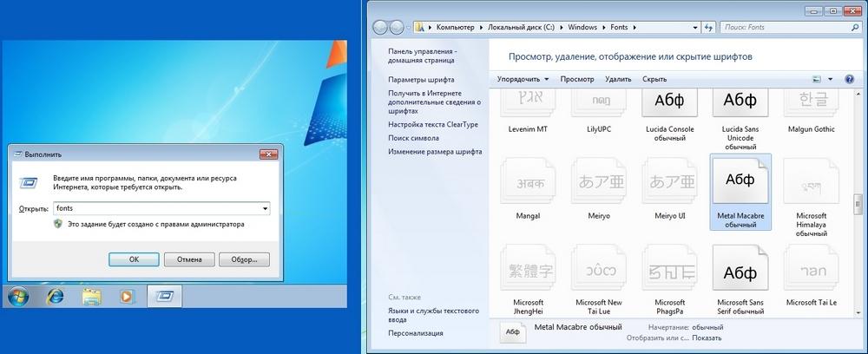Open the link for additional font info online
This screenshot has height=354, width=868.
[435, 102]
